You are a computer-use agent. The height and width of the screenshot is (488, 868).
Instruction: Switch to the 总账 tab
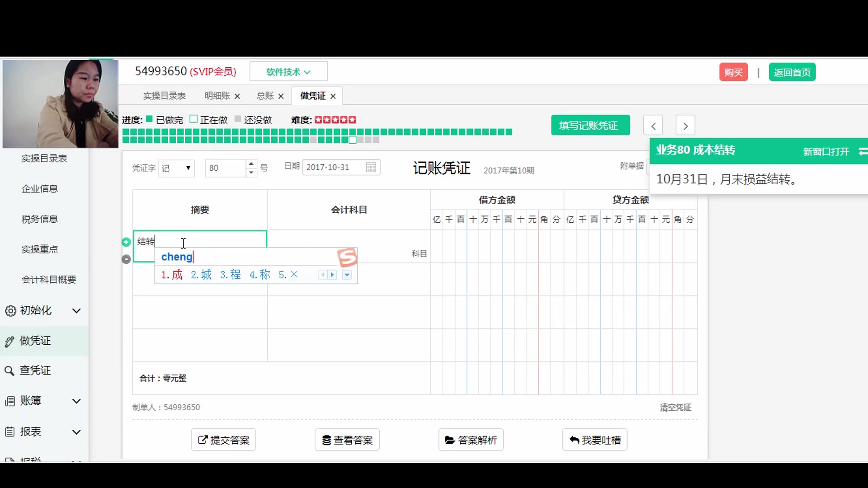pos(265,96)
